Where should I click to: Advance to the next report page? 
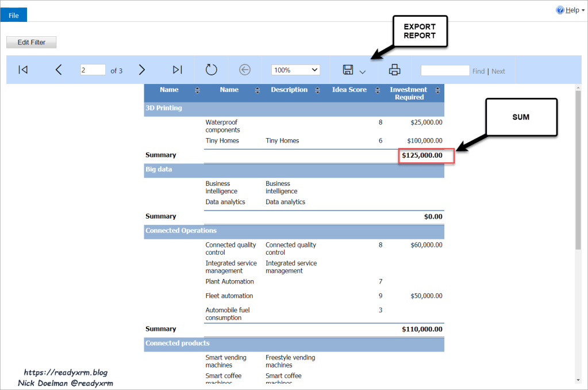coord(142,70)
